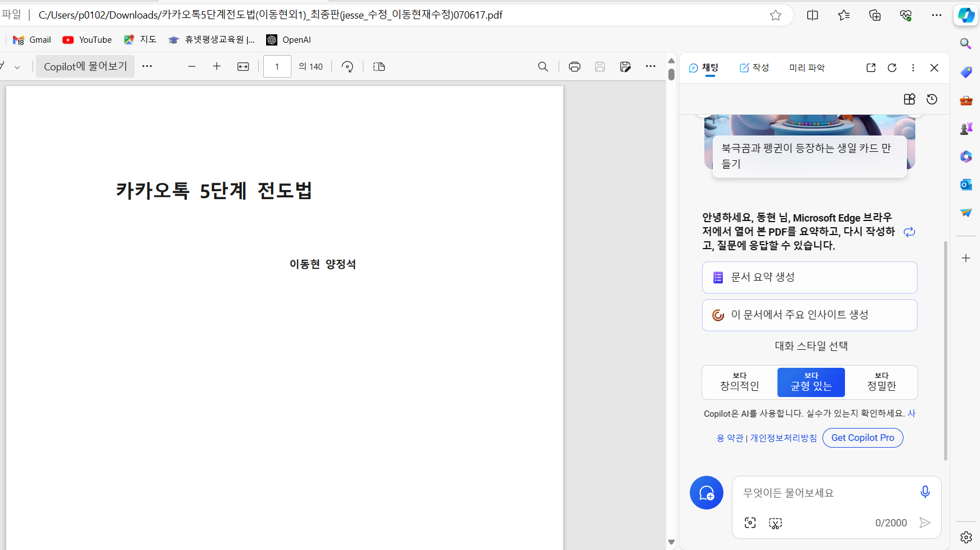Click the PDF scrollbar down arrow
The height and width of the screenshot is (550, 980).
[x=671, y=542]
